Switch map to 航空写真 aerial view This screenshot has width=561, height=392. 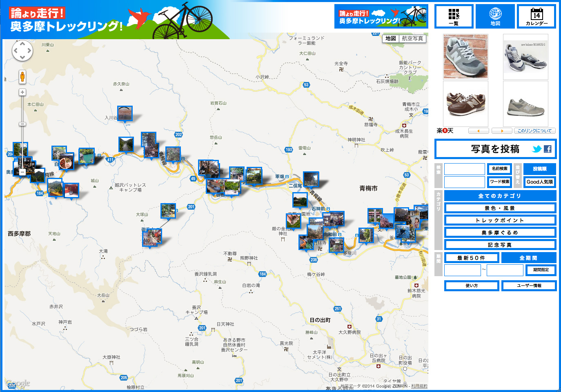pyautogui.click(x=412, y=38)
